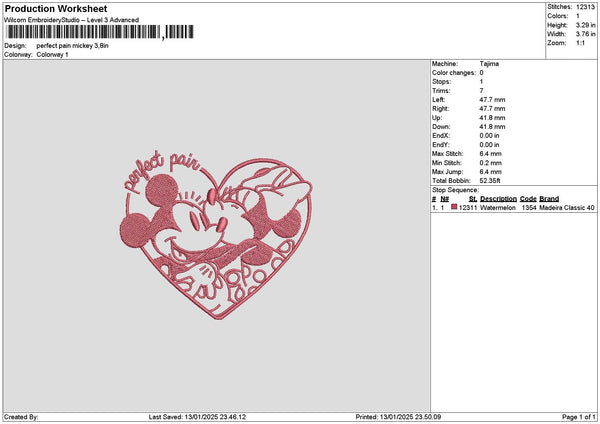
Task: Click design name 'perfect pain mickey 3,8in'
Action: [72, 46]
